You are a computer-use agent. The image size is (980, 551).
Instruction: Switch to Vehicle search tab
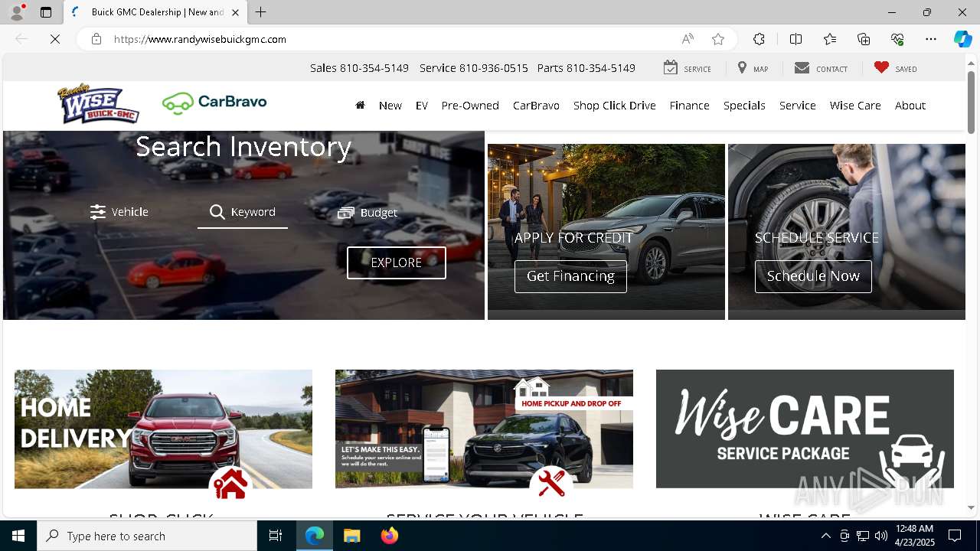click(119, 212)
